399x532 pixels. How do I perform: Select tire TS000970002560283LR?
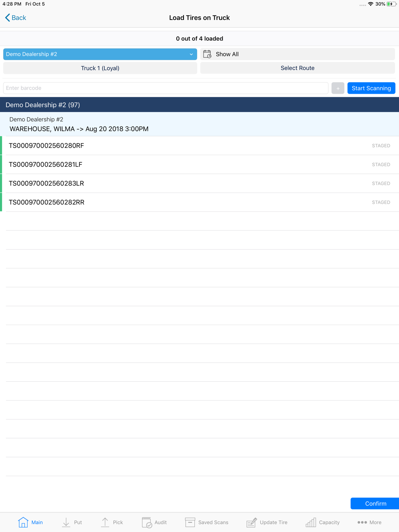tap(199, 183)
